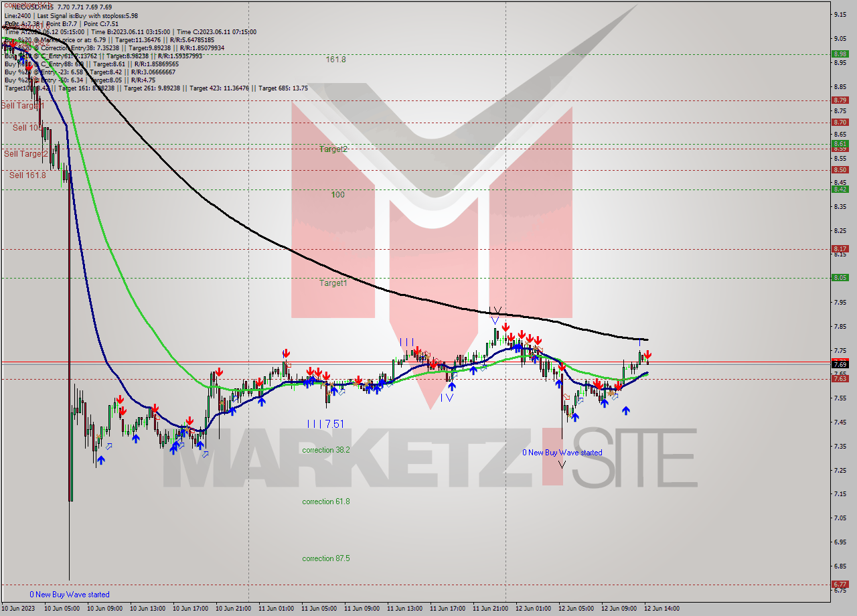Image resolution: width=857 pixels, height=616 pixels.
Task: Click the red 6.77 price tag
Action: [x=840, y=584]
